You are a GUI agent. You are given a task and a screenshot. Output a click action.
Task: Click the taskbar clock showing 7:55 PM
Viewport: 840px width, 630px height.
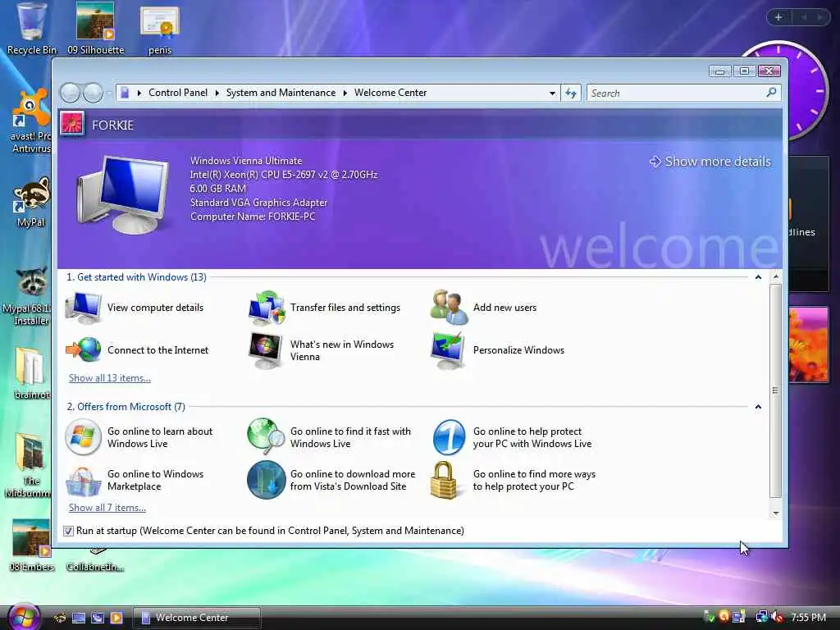tap(808, 618)
